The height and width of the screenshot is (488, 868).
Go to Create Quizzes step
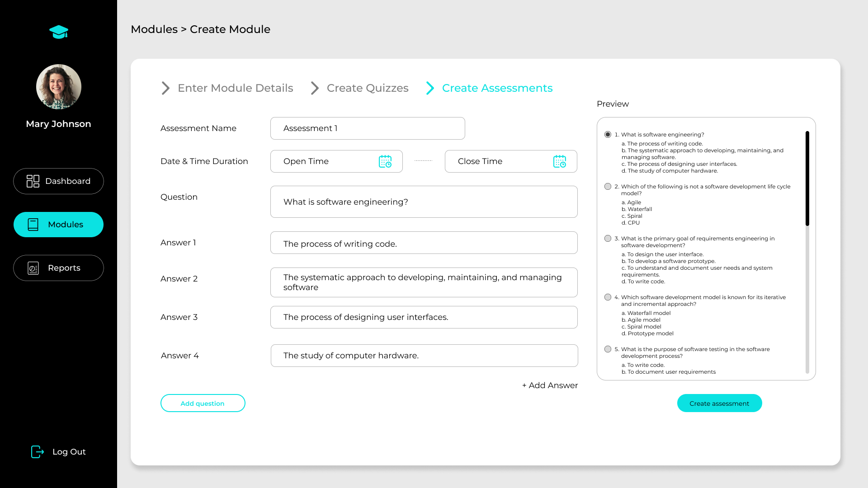tap(367, 88)
